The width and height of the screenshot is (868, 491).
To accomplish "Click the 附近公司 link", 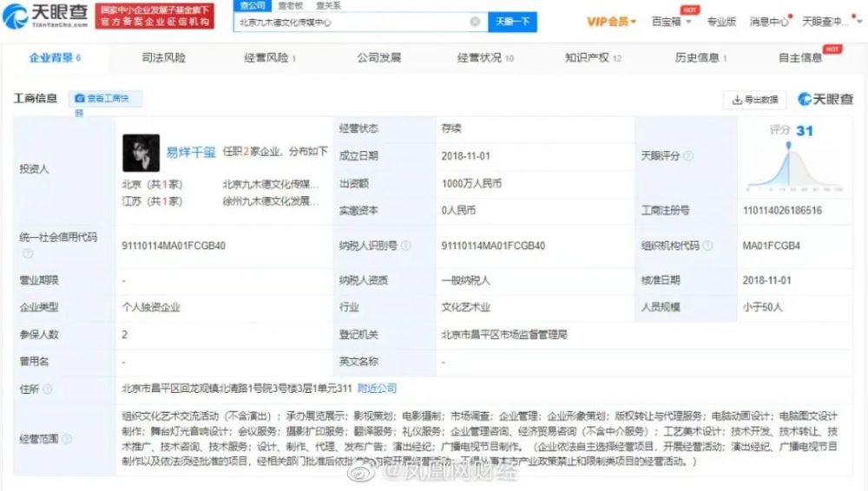I will click(377, 389).
